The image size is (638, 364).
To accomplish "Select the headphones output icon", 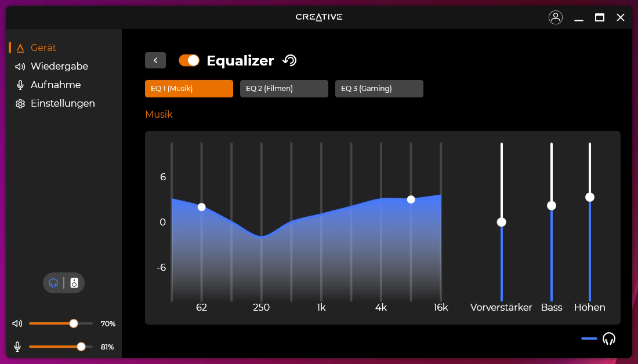I will click(53, 283).
